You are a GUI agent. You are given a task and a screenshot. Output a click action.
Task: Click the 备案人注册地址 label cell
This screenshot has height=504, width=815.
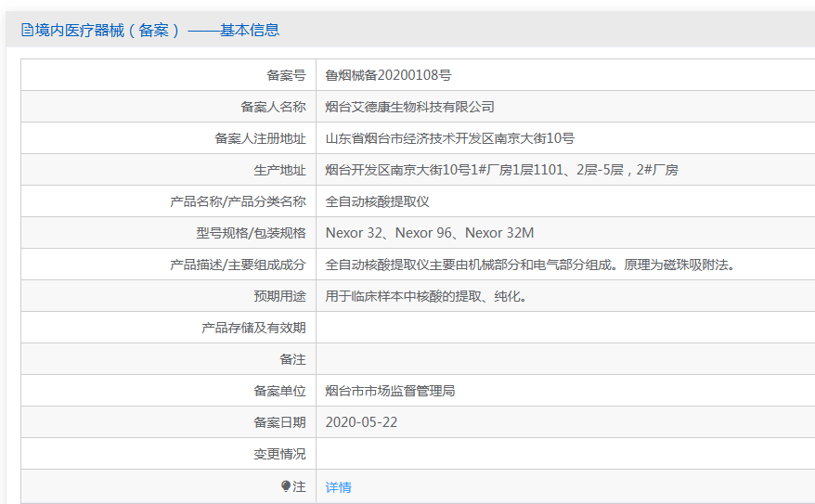click(x=168, y=138)
